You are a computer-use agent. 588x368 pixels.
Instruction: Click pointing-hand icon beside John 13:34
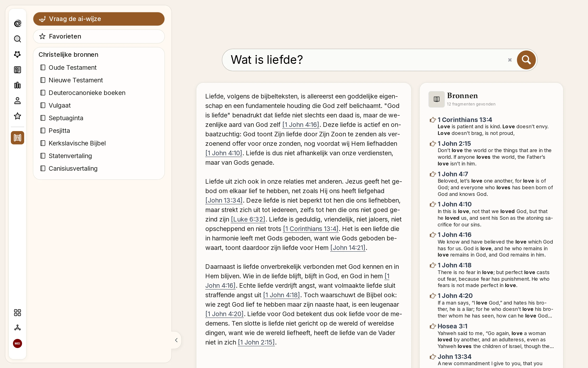433,357
